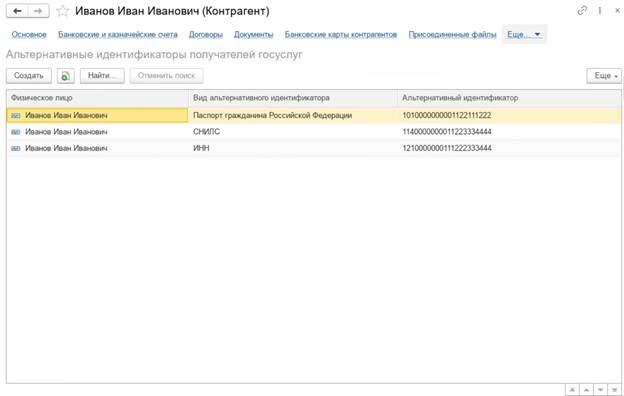Move up one row with up arrow
624x396 pixels.
587,390
